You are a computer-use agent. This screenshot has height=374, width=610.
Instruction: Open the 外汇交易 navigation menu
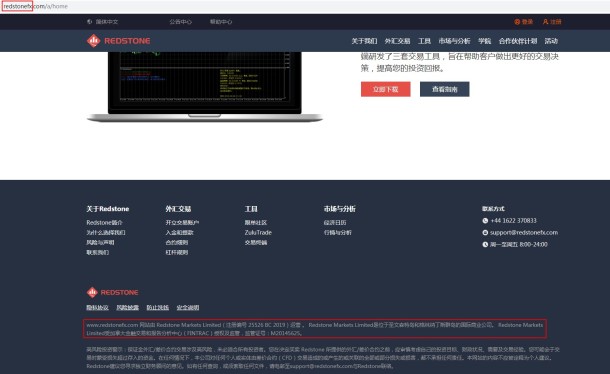(x=397, y=41)
